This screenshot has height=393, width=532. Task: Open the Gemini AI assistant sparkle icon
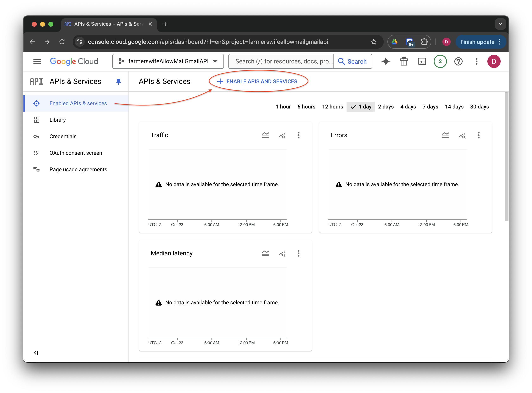pos(386,61)
